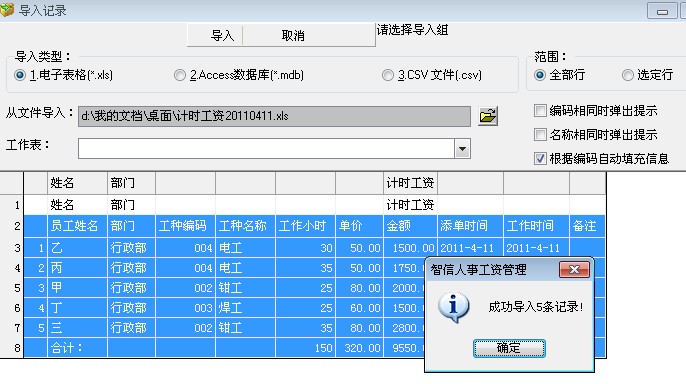686x384 pixels.
Task: Select row header number 8
Action: pyautogui.click(x=12, y=348)
